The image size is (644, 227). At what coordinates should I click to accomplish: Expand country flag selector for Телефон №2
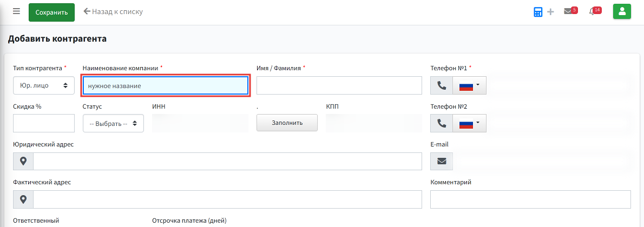[469, 123]
